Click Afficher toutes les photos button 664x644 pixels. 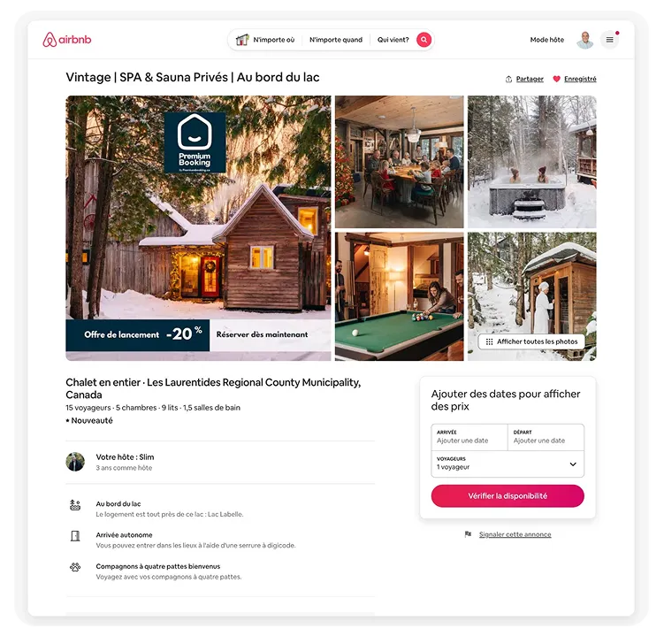pyautogui.click(x=531, y=341)
